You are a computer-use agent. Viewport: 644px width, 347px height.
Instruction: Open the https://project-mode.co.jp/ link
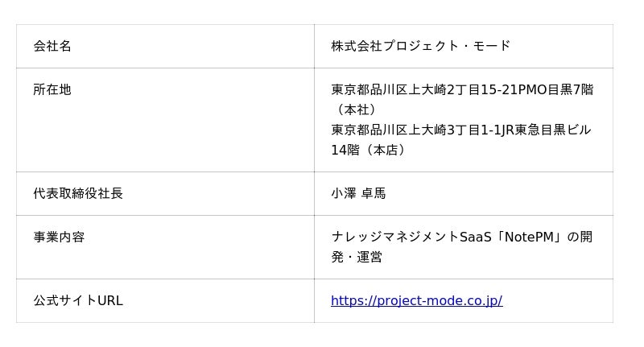click(416, 301)
